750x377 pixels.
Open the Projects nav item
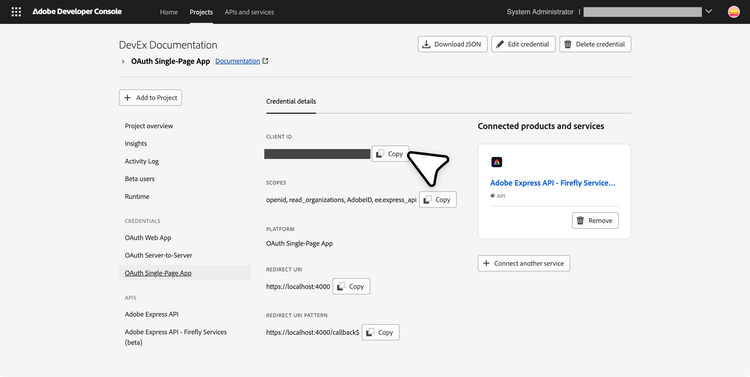(x=201, y=12)
